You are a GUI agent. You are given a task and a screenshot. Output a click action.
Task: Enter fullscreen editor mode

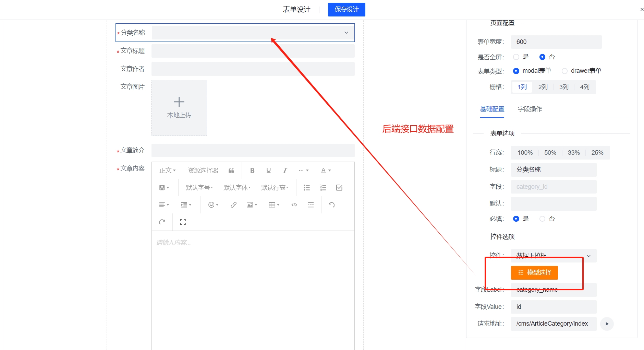pyautogui.click(x=183, y=222)
